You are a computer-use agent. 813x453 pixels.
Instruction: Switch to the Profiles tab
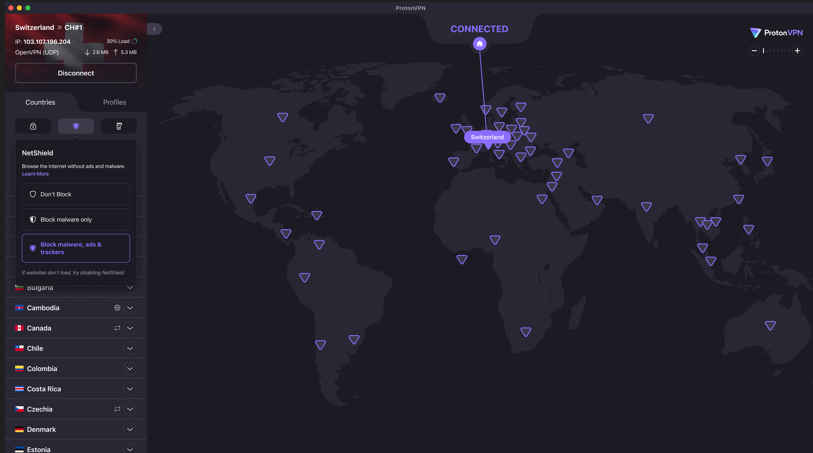[114, 102]
